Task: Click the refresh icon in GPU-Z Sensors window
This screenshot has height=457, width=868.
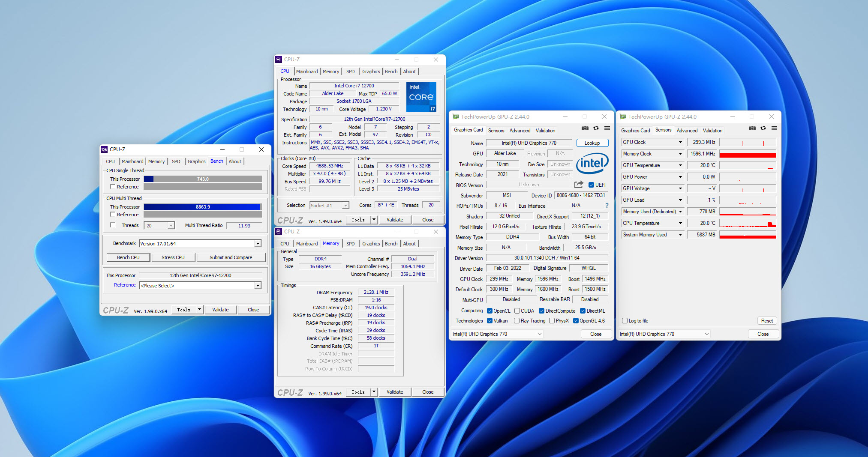Action: pos(763,128)
